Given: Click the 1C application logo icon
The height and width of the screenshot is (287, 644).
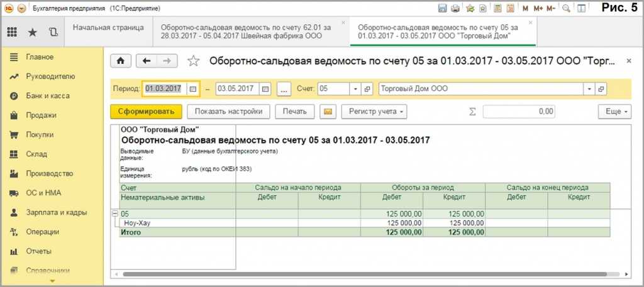Looking at the screenshot, I should pyautogui.click(x=10, y=8).
